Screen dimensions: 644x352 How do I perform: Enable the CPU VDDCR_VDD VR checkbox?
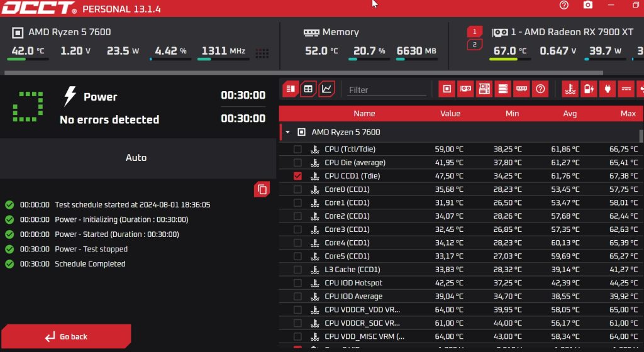(297, 310)
